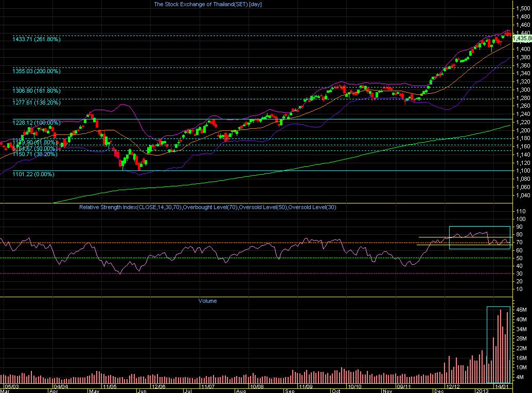The height and width of the screenshot is (393, 532).
Task: Click the 2013 year label on time axis
Action: click(x=482, y=391)
